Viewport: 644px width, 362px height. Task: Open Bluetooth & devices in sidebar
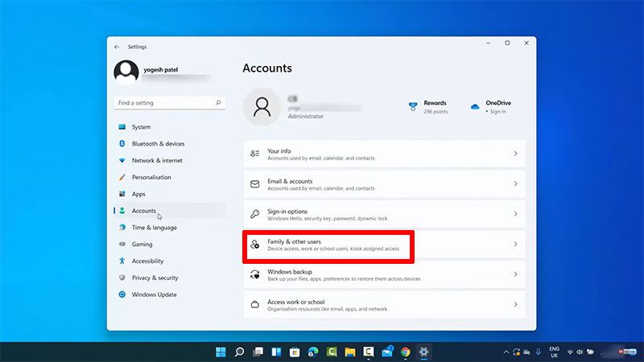tap(170, 144)
